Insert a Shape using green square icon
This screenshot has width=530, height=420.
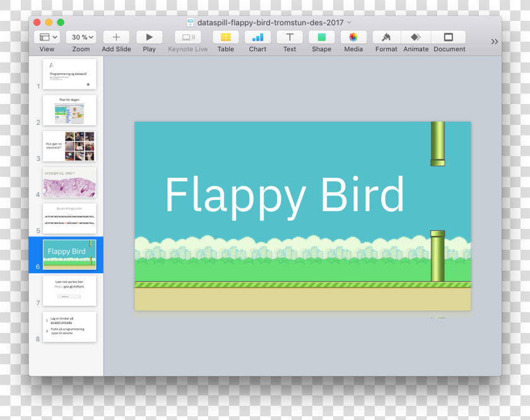pos(321,37)
